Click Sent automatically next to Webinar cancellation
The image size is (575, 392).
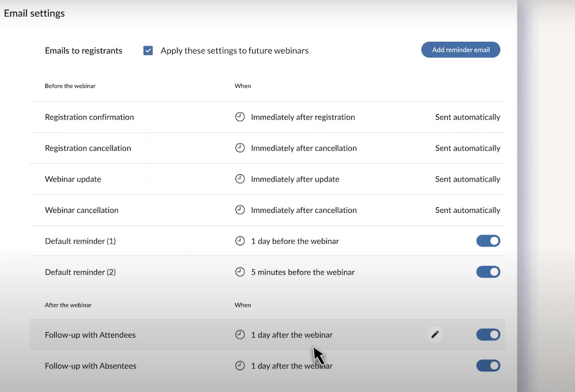(x=467, y=210)
